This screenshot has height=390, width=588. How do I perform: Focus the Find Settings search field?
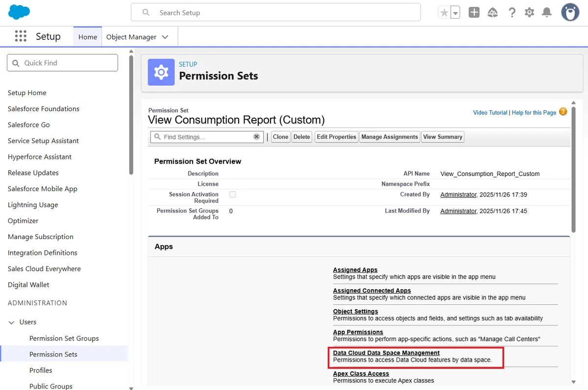(207, 137)
